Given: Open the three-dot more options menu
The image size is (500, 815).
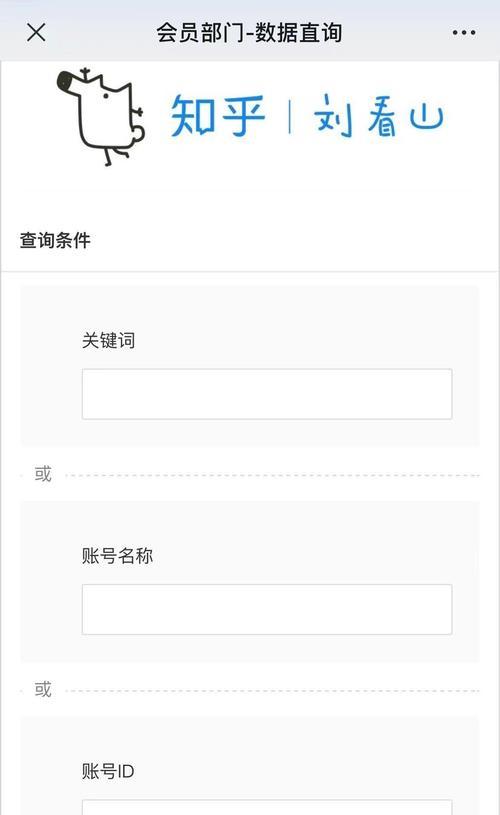Looking at the screenshot, I should (463, 33).
